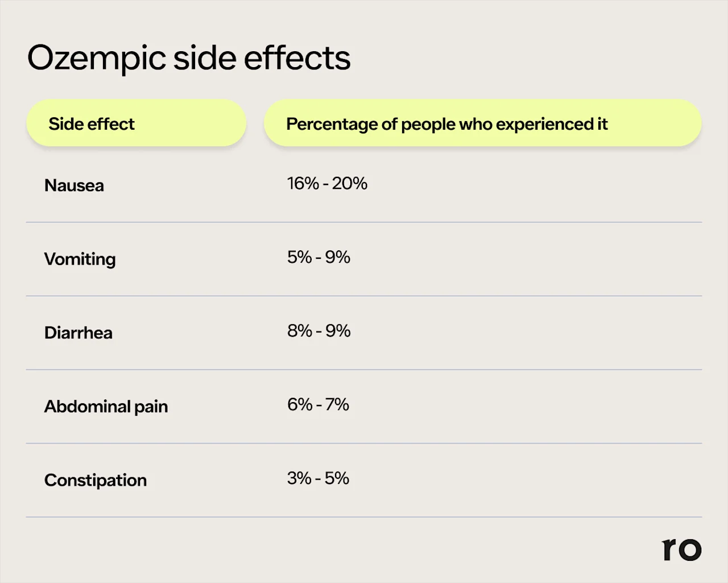728x583 pixels.
Task: Click the ro logo
Action: pos(681,549)
